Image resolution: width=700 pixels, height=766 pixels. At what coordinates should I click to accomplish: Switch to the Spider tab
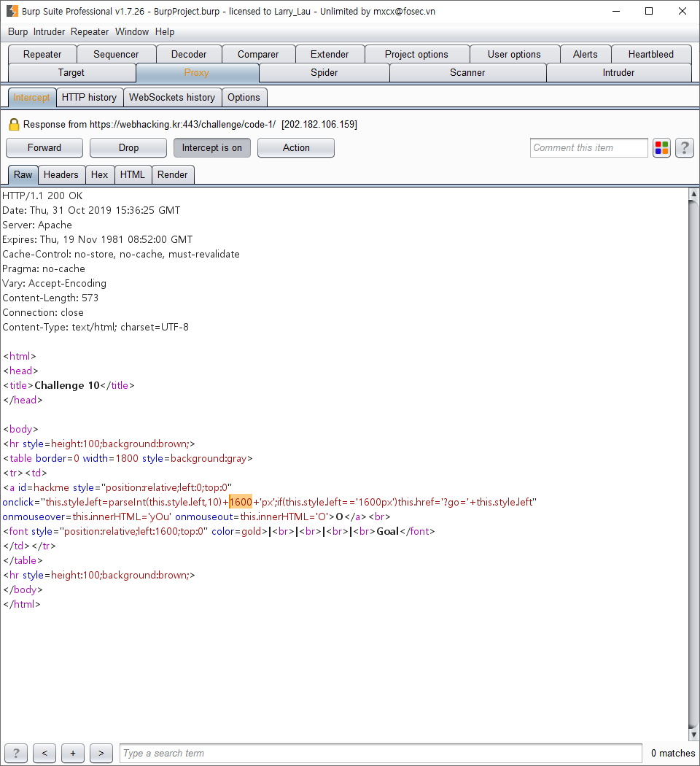[324, 73]
